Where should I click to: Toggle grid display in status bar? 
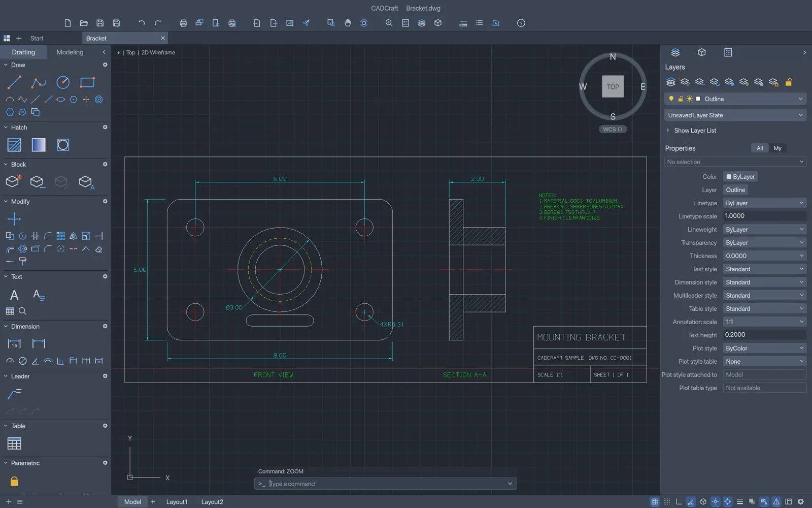(655, 502)
